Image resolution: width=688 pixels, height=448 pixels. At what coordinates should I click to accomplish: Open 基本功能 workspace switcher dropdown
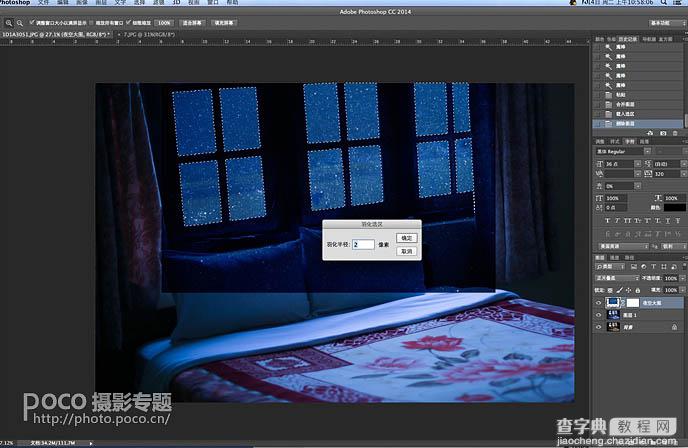(667, 23)
